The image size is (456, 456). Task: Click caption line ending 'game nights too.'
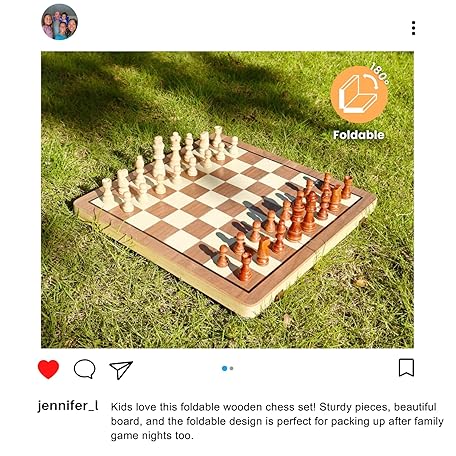click(x=152, y=436)
